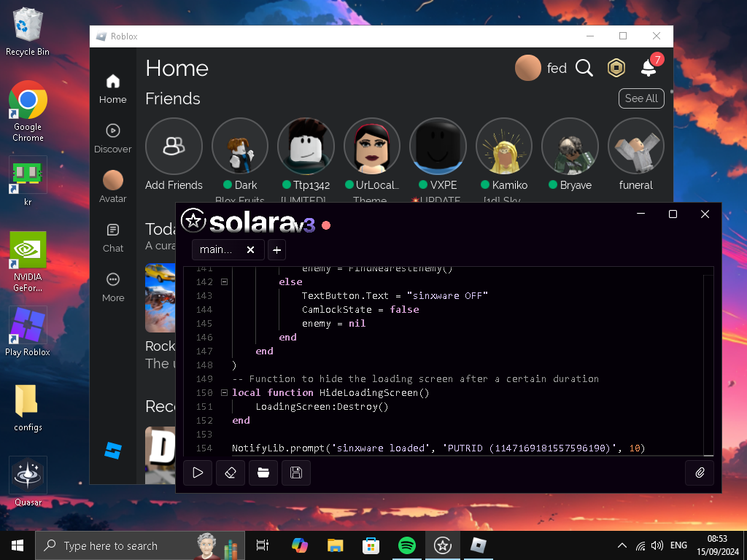
Task: Open Play Roblox desktop shortcut
Action: click(28, 332)
